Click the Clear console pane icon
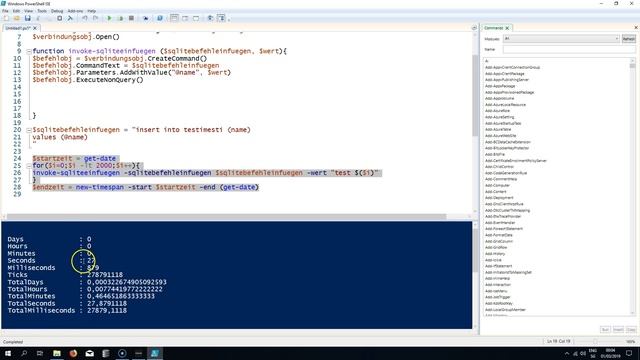 click(x=70, y=18)
